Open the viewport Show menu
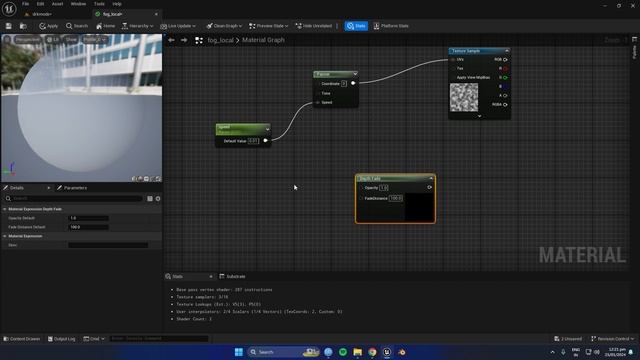The height and width of the screenshot is (360, 640). pyautogui.click(x=71, y=40)
